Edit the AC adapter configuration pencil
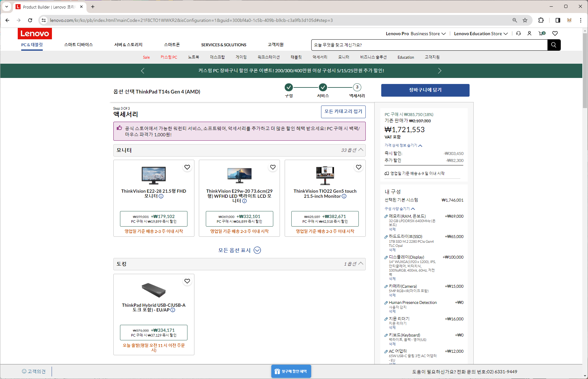 [x=386, y=351]
